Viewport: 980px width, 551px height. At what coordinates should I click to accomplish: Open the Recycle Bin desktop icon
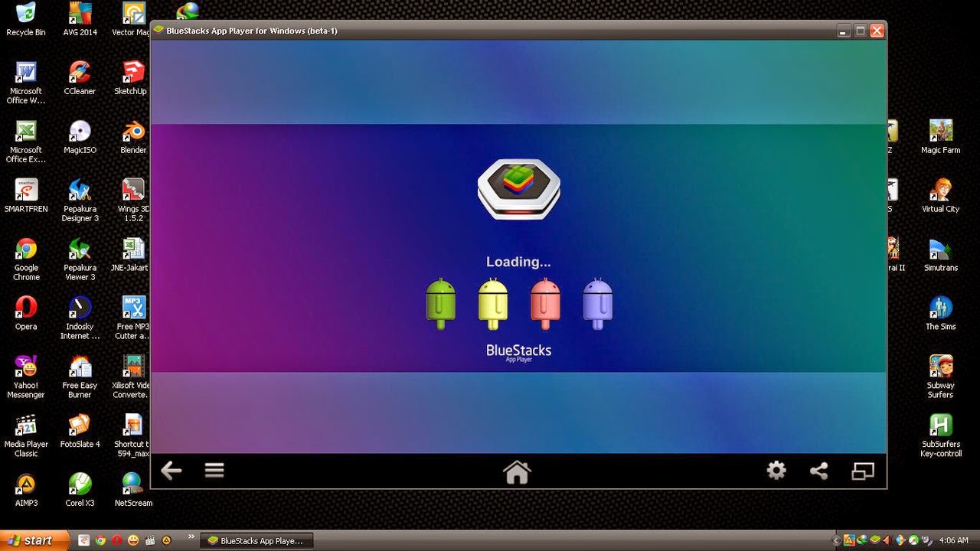click(26, 20)
